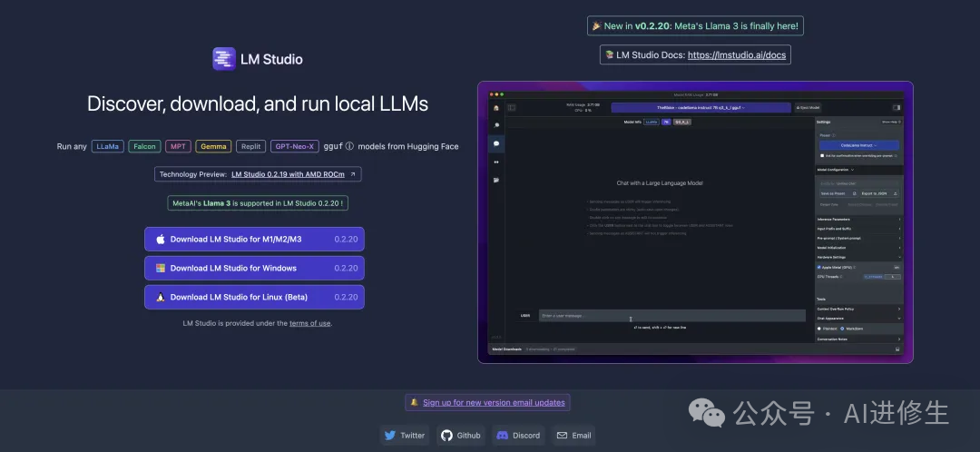Click the party popper icon in New banner

point(597,25)
